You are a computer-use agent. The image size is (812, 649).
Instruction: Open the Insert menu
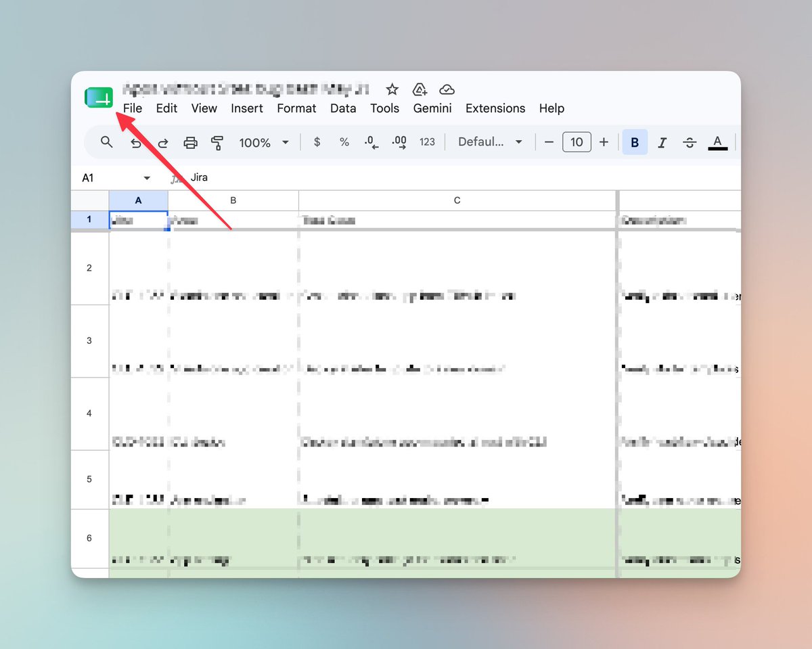(247, 108)
